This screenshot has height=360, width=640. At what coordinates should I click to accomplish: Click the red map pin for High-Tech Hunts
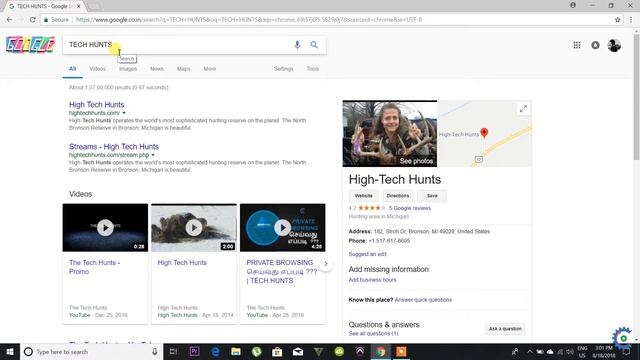click(484, 133)
